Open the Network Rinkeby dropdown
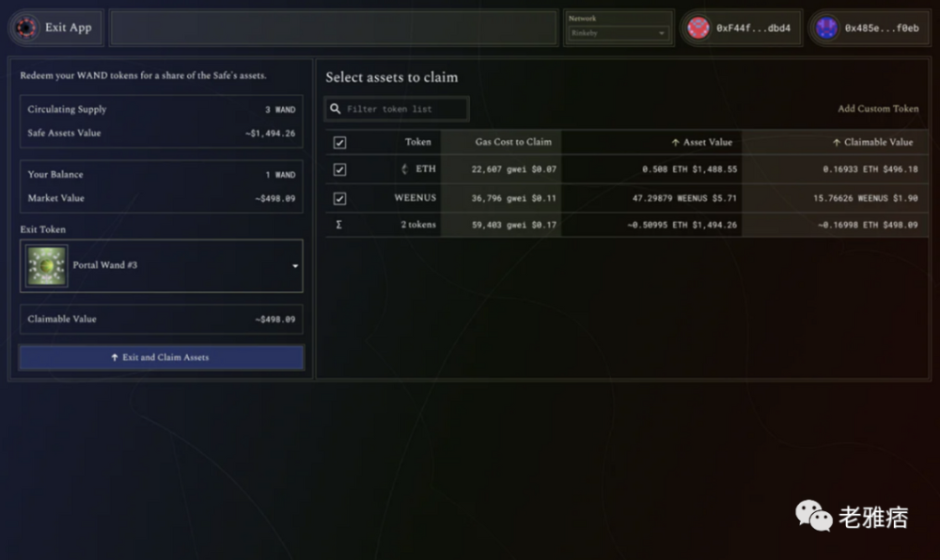This screenshot has height=560, width=940. (x=618, y=34)
